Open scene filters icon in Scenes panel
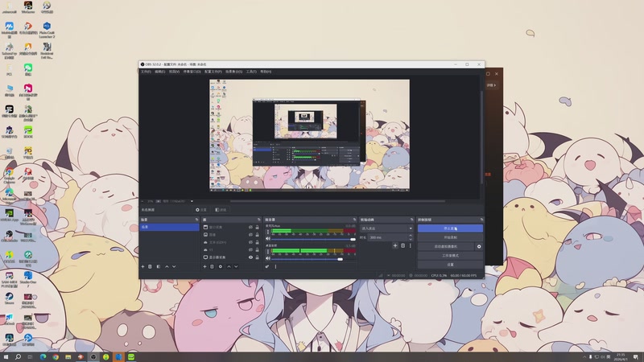Image resolution: width=644 pixels, height=362 pixels. pos(159,267)
